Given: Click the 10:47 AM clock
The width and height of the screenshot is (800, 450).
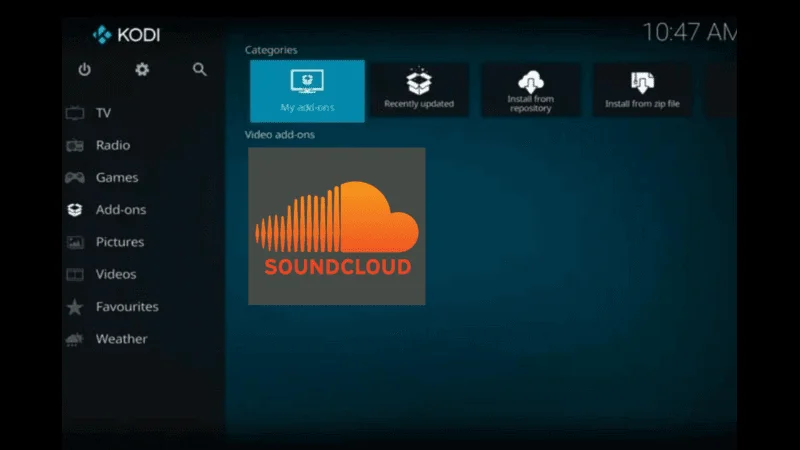Looking at the screenshot, I should coord(689,32).
